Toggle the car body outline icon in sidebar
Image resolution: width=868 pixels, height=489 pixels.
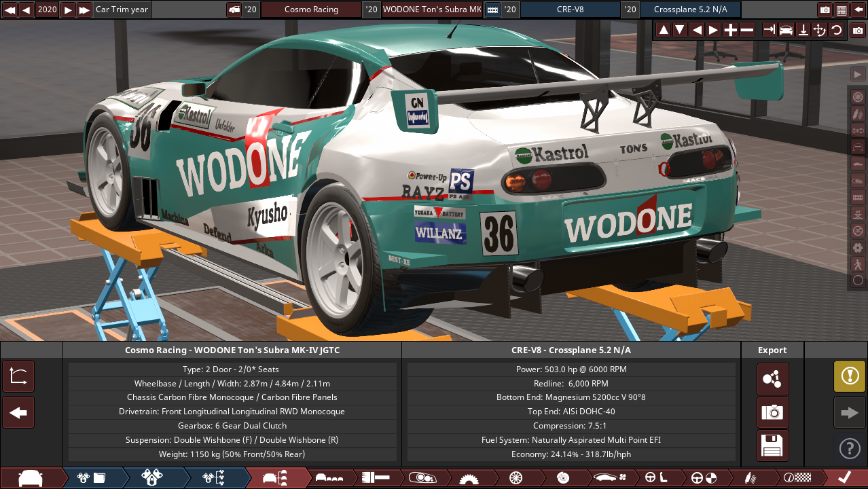pyautogui.click(x=858, y=147)
